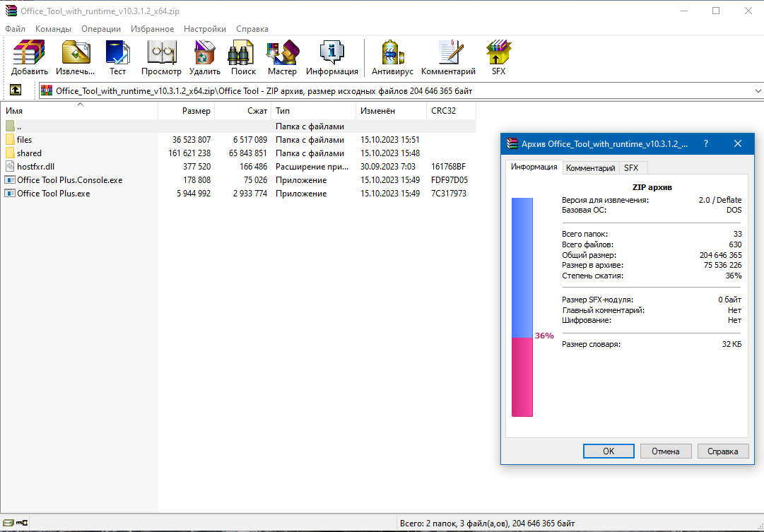Open the Поиск (Find) binoculars tool
Viewport: 764px width, 532px height.
pos(243,57)
